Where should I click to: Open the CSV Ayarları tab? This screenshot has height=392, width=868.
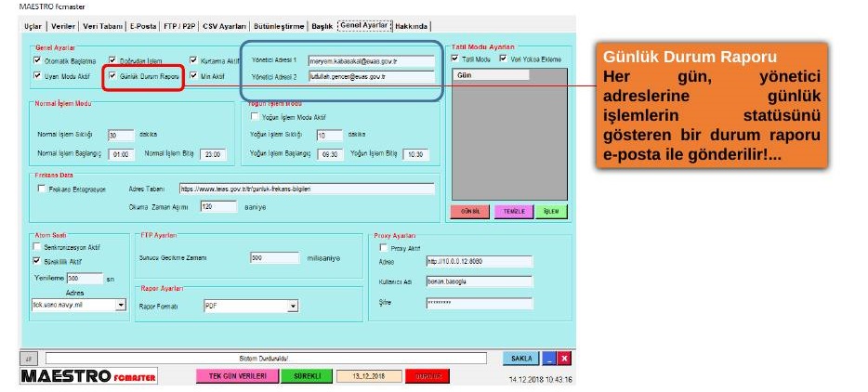(224, 26)
